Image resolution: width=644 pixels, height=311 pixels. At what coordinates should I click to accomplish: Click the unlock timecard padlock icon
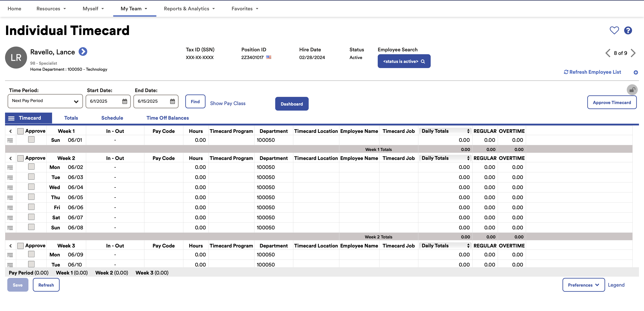click(x=632, y=90)
